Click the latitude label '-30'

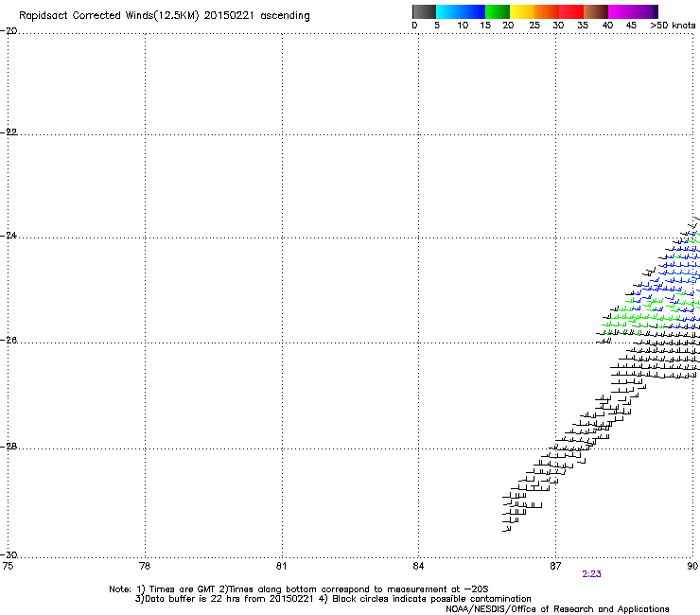pyautogui.click(x=9, y=555)
